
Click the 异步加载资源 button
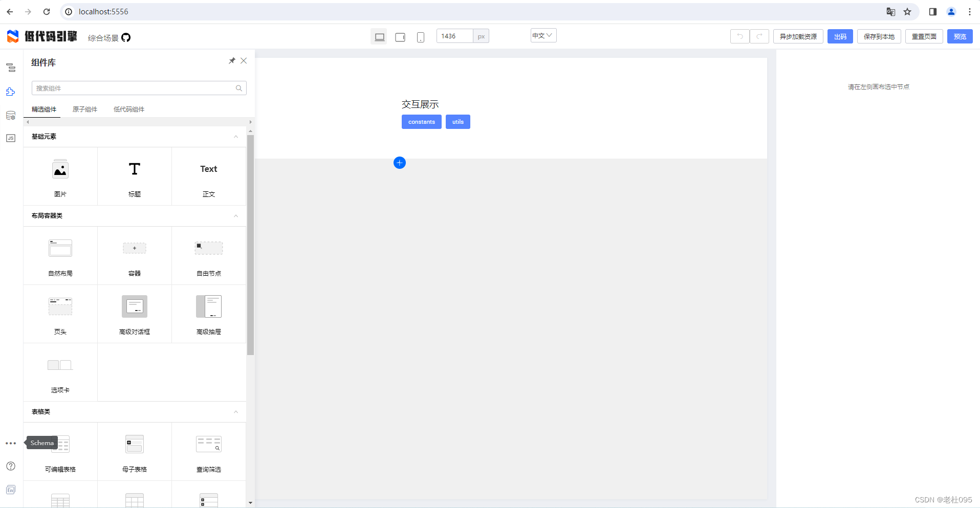click(798, 36)
